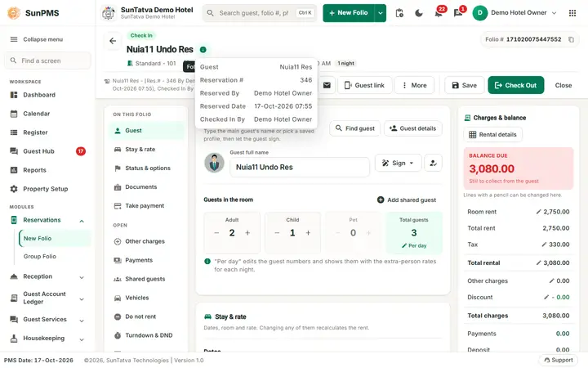The width and height of the screenshot is (588, 368).
Task: Open Rental details
Action: tap(492, 134)
